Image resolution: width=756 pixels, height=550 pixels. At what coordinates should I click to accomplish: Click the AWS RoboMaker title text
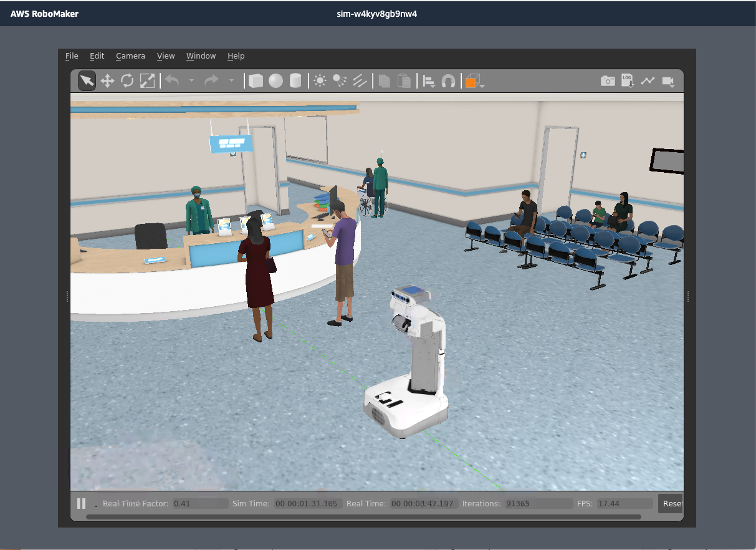click(x=44, y=14)
